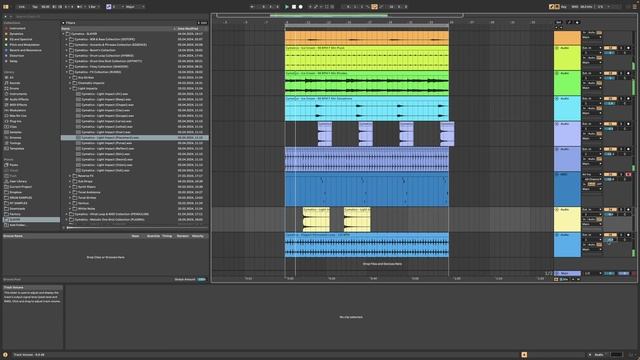
Task: Open the Major scale dropdown
Action: (x=135, y=7)
